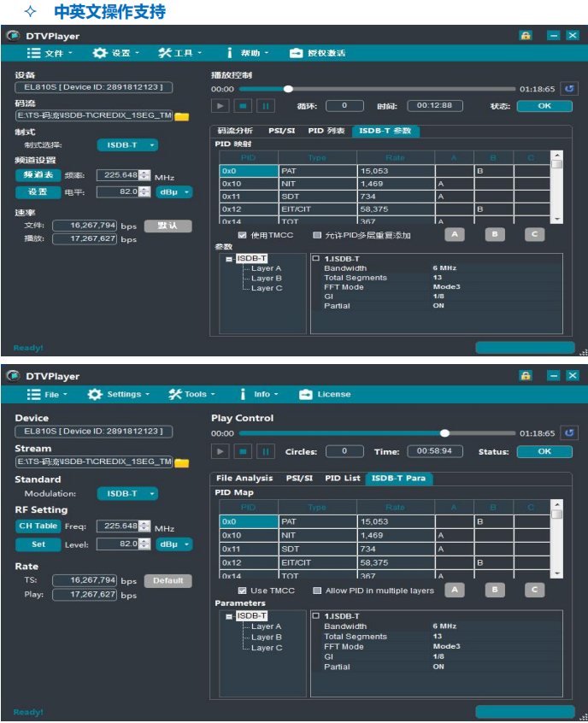Select Layer A in the Parameters tree

[266, 626]
